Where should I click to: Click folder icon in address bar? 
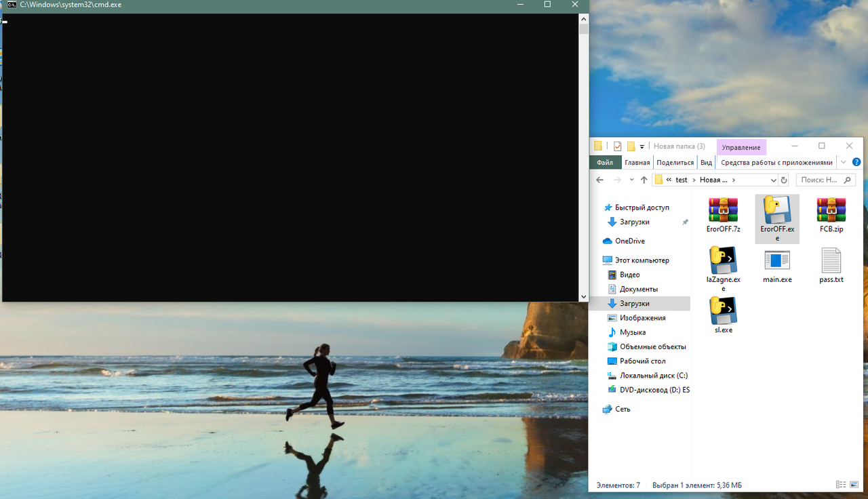coord(658,180)
